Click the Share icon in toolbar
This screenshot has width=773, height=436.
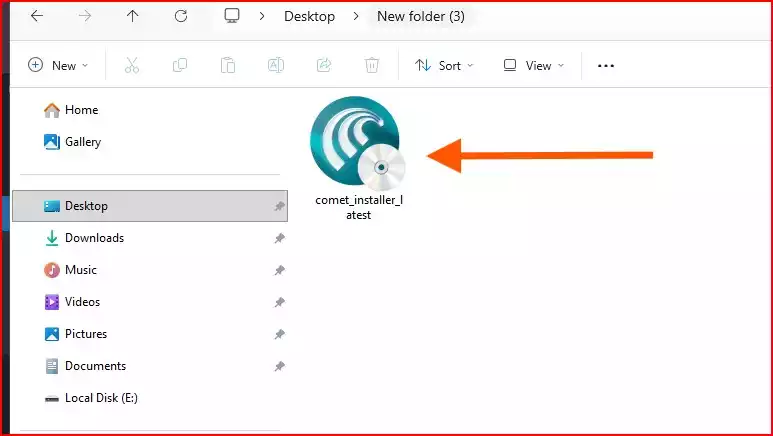[x=324, y=65]
